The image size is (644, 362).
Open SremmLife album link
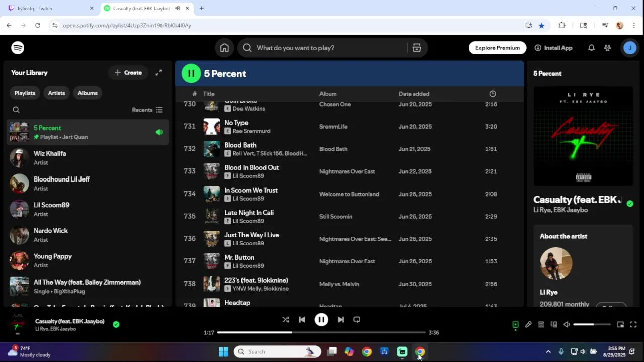pos(333,127)
